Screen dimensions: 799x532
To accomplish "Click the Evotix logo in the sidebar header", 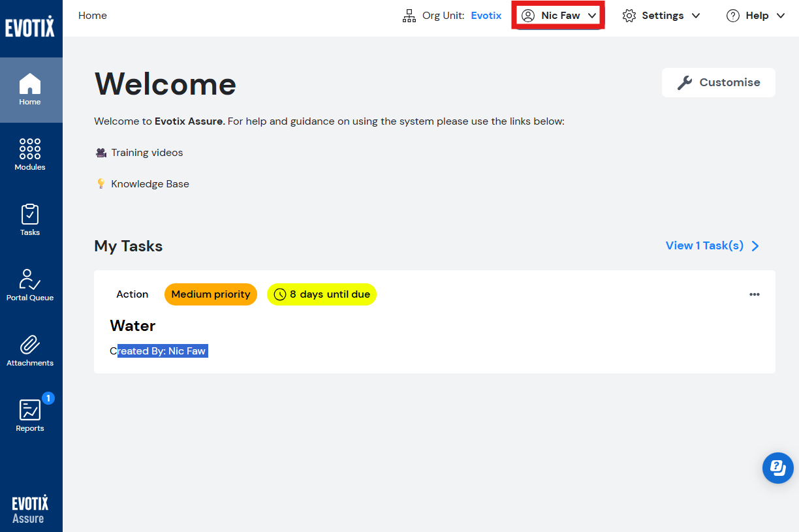I will point(30,27).
